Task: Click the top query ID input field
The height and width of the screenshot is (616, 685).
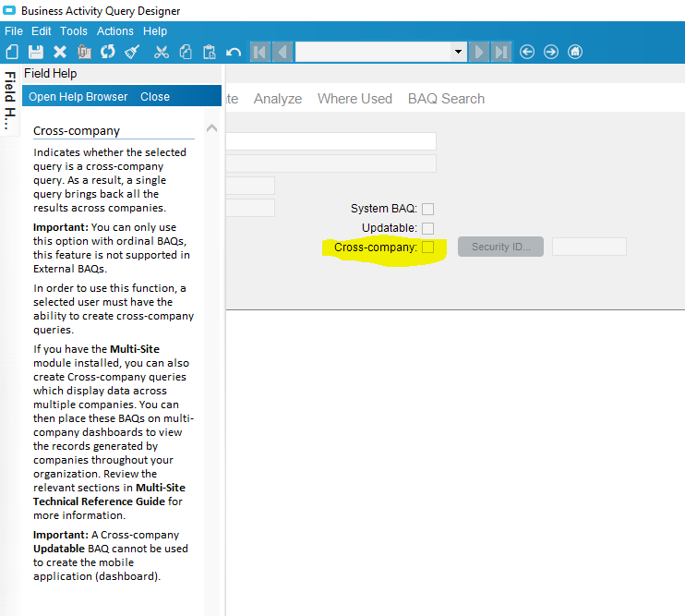Action: point(330,141)
